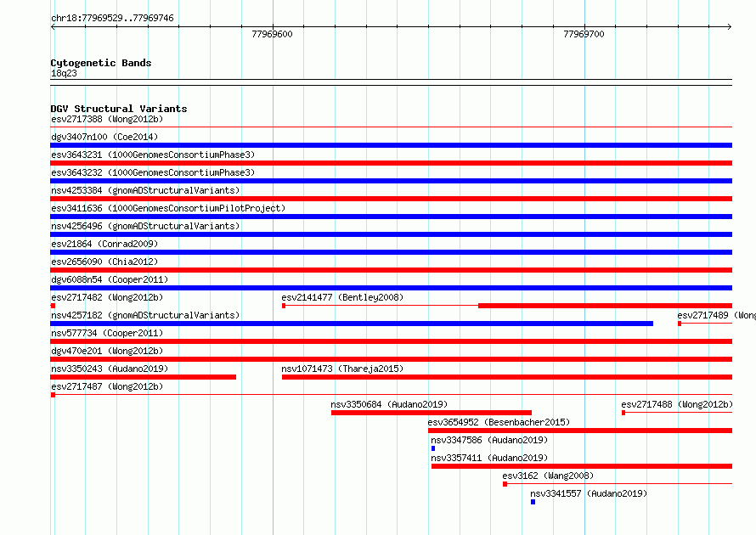Select the dgv6088n54 blue bar
Viewport: 756px width, 535px height.
pos(391,288)
